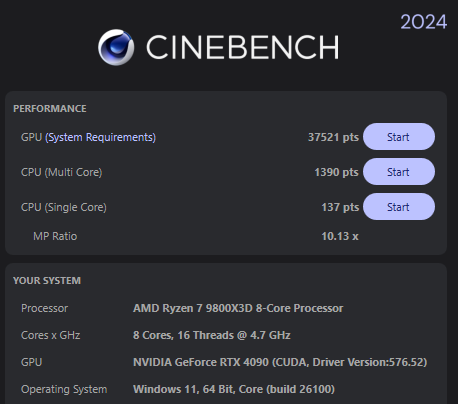Click the MP Ratio label
This screenshot has height=404, width=458.
click(55, 236)
